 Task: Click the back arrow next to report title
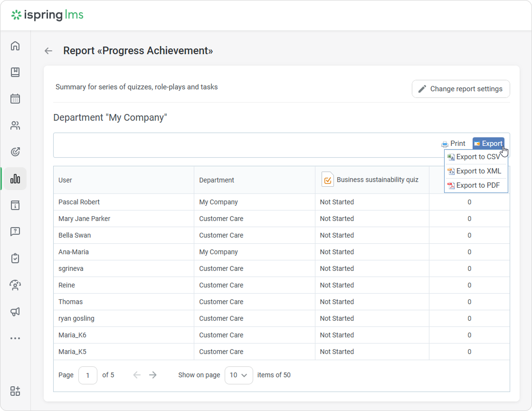pyautogui.click(x=48, y=51)
